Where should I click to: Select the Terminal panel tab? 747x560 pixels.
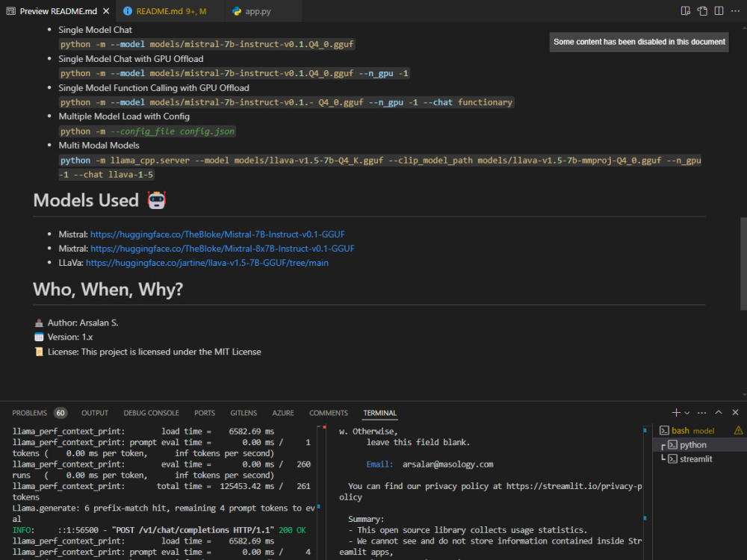379,413
